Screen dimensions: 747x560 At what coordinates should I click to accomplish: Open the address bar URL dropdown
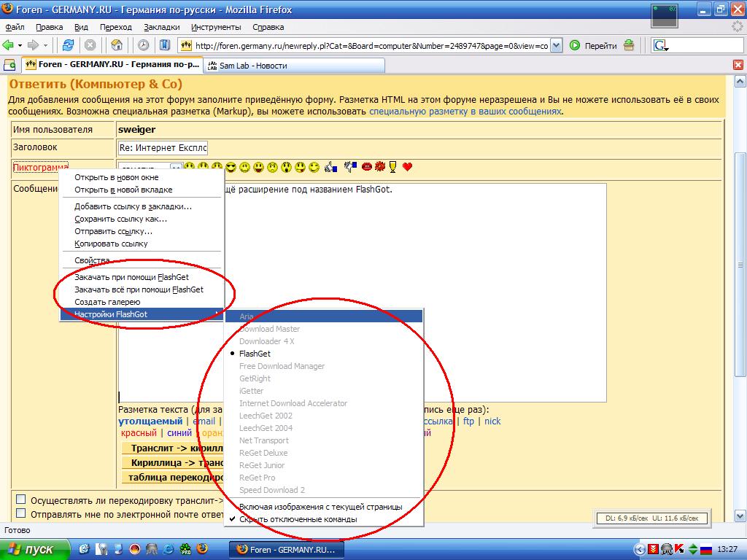click(x=557, y=46)
